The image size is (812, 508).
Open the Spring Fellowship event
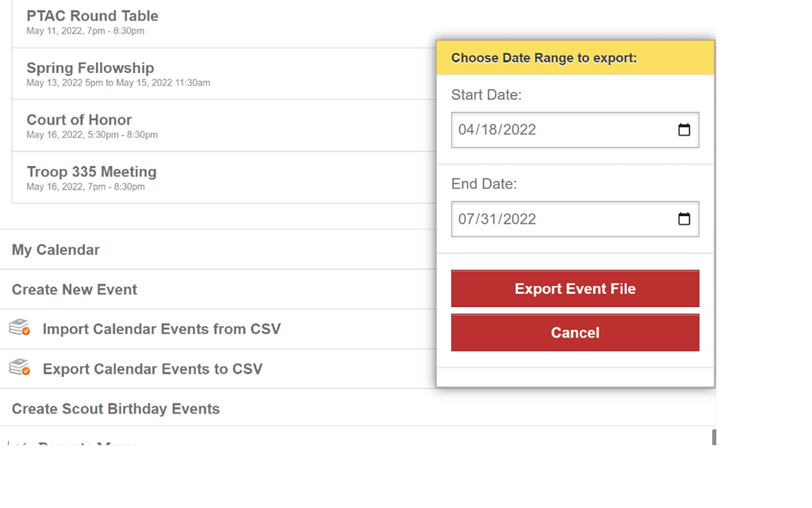[x=90, y=68]
